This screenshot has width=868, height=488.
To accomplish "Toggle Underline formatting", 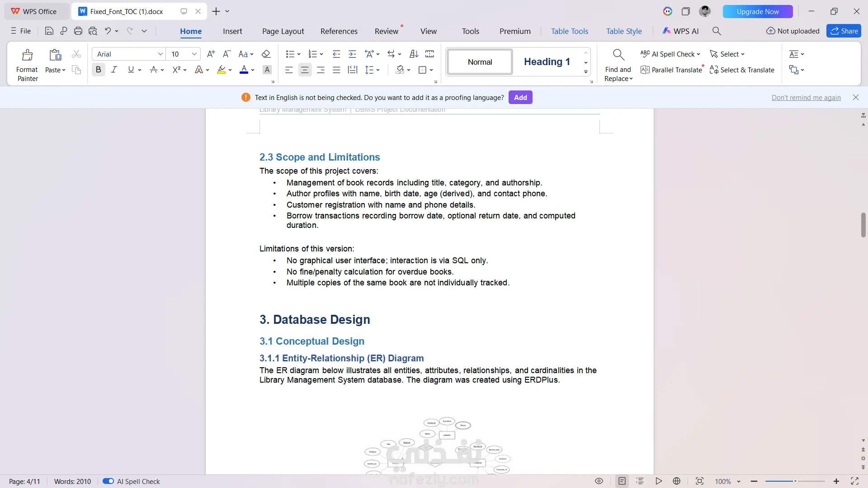I will click(x=131, y=70).
